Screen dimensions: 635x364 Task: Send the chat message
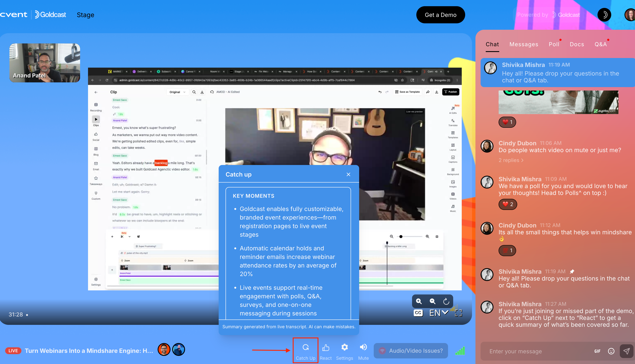click(x=626, y=351)
